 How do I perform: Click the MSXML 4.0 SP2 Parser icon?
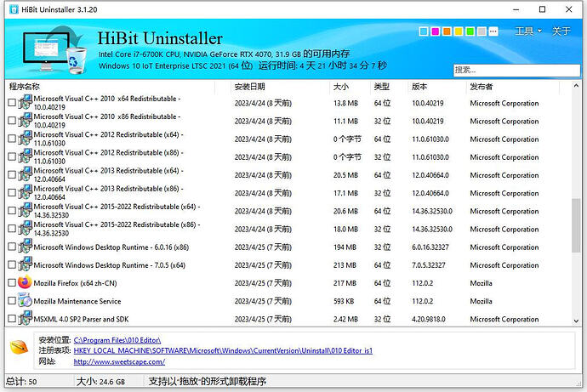tap(26, 318)
